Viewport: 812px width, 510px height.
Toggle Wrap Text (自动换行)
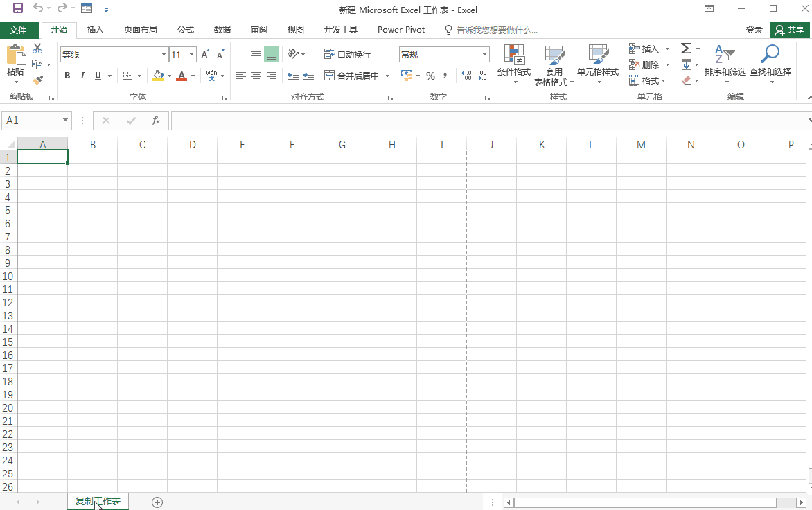(348, 54)
